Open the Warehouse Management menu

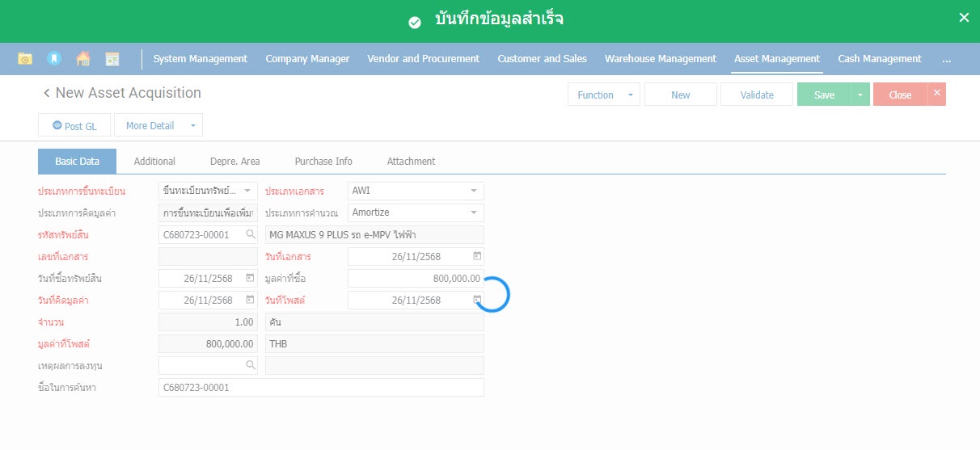pyautogui.click(x=660, y=59)
